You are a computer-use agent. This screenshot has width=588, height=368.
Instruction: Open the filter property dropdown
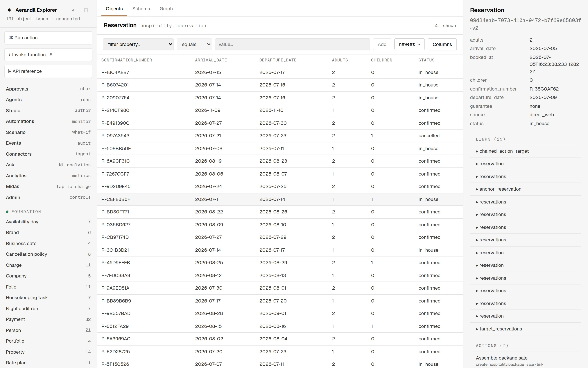point(138,44)
